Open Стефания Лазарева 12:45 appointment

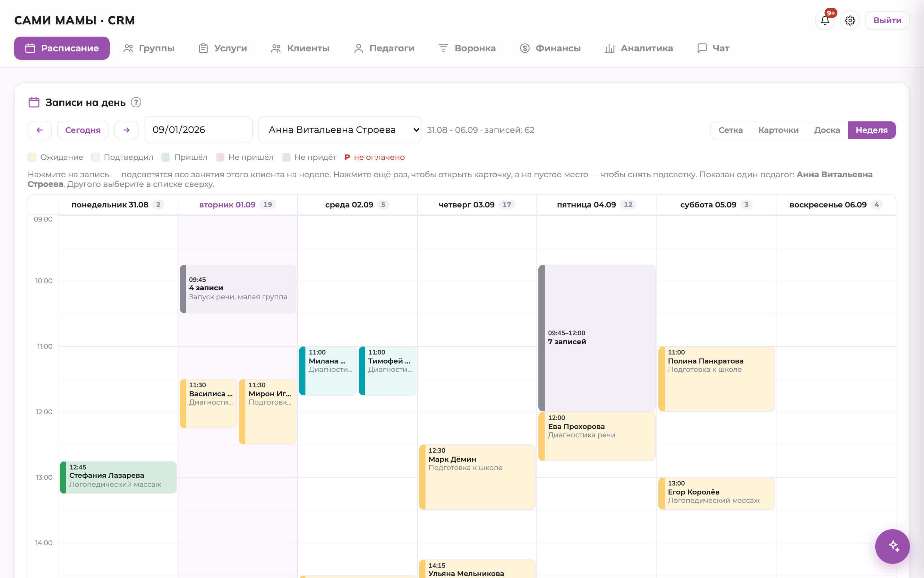[x=118, y=477]
